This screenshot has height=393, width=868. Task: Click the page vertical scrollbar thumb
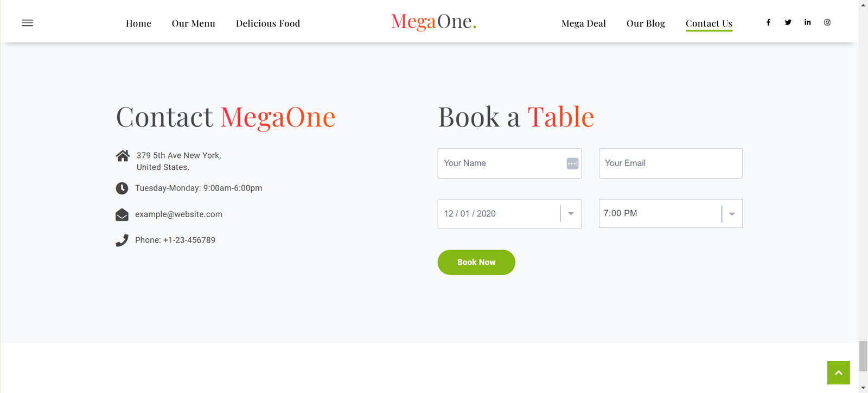(863, 356)
